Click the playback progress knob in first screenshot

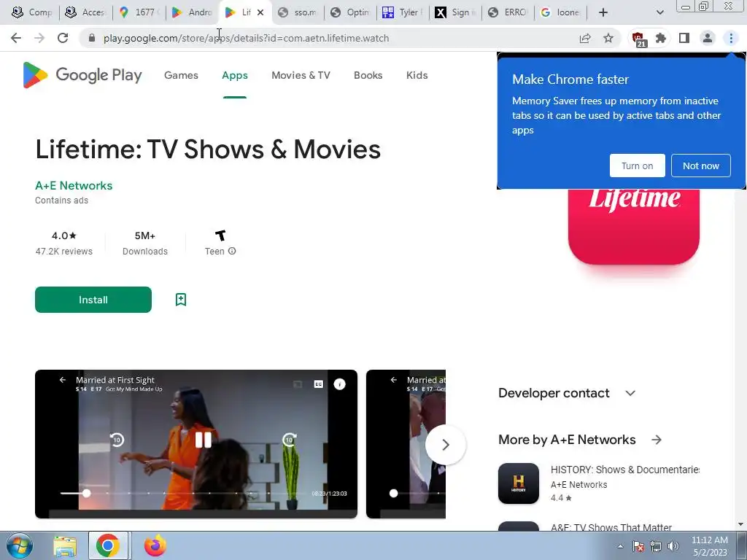86,494
